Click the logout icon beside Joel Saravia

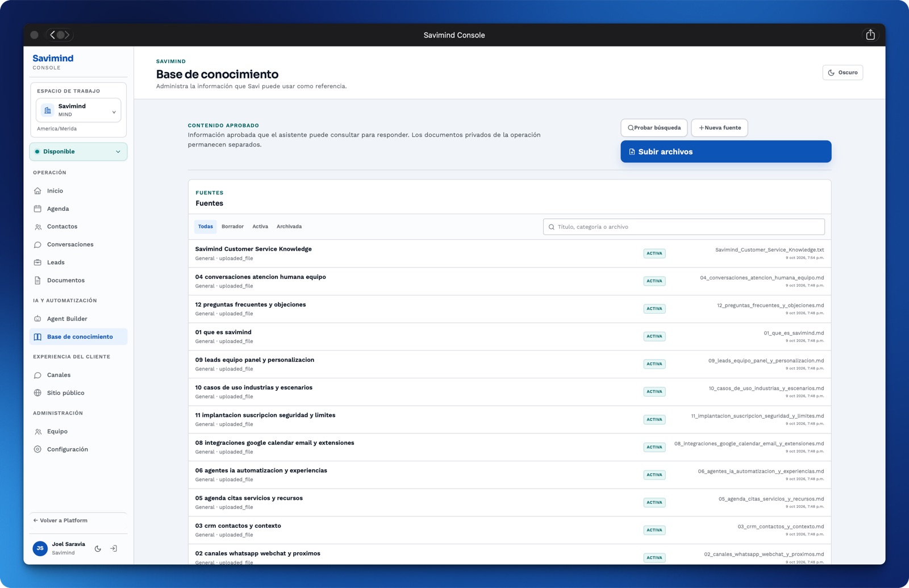[x=114, y=548]
